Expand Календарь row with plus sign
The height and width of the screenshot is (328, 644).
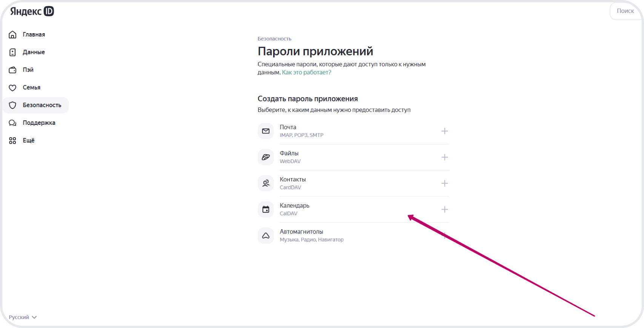tap(444, 209)
